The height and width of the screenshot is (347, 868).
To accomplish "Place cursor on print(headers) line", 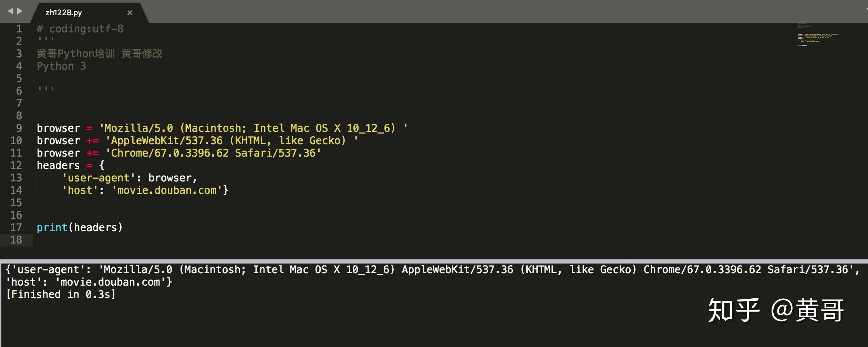I will pos(80,227).
